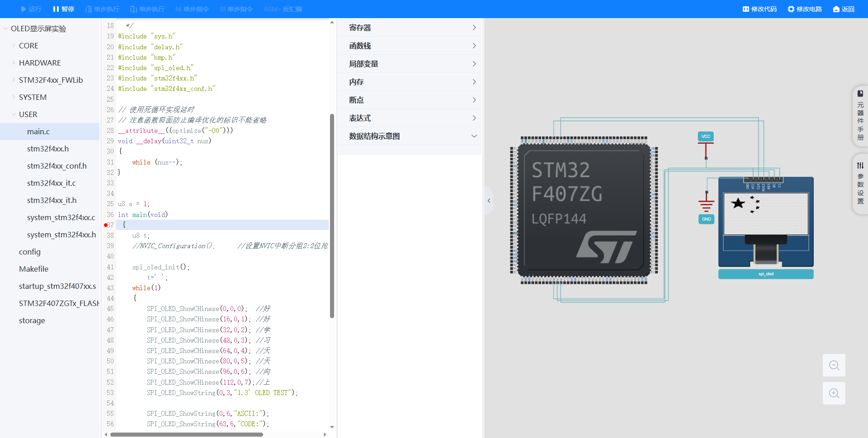Open 修改代码 edit code button

coord(759,9)
